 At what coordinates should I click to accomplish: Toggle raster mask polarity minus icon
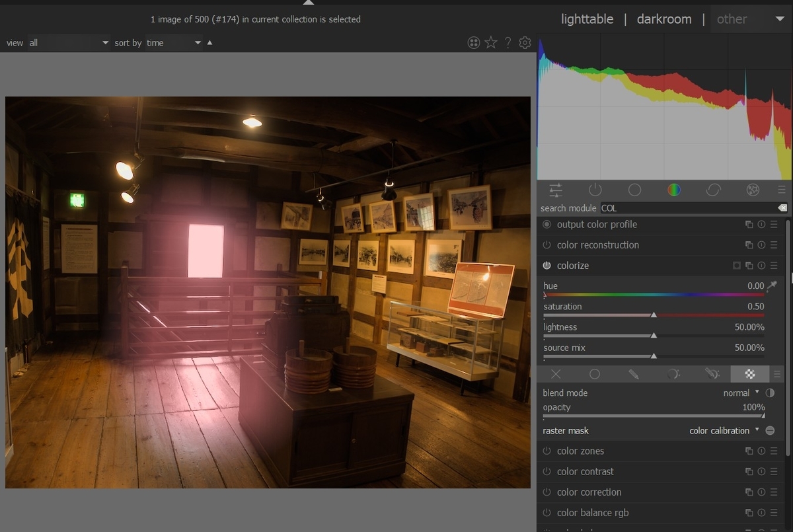click(770, 430)
